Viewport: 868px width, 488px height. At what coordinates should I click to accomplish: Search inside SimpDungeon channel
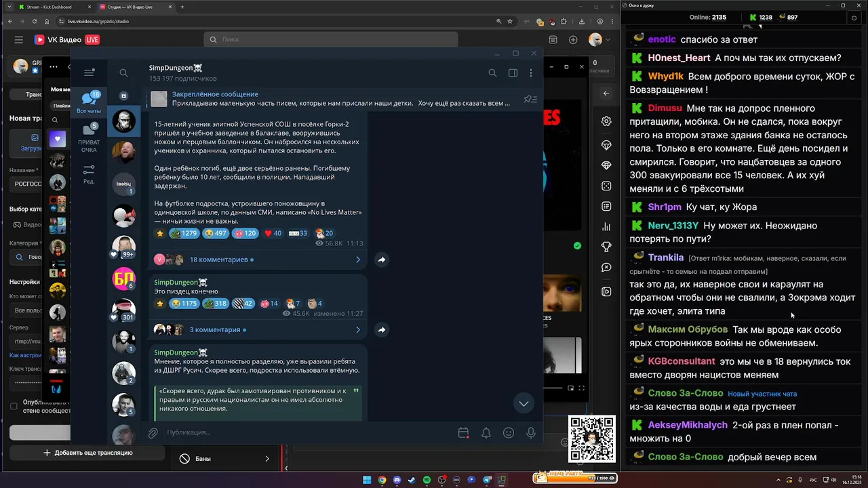point(492,73)
